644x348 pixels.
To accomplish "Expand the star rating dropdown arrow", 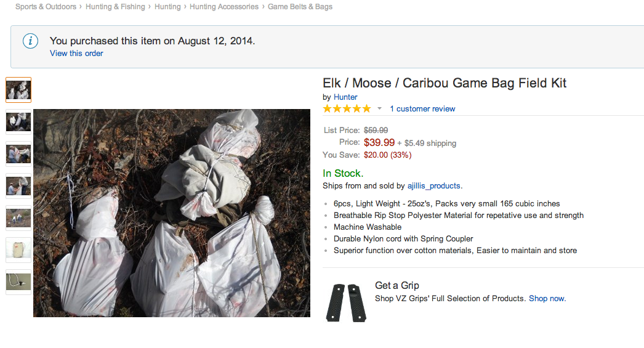I will (380, 109).
